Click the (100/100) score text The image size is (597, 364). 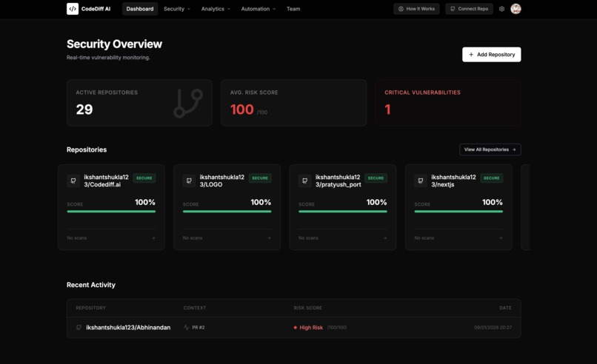[337, 328]
